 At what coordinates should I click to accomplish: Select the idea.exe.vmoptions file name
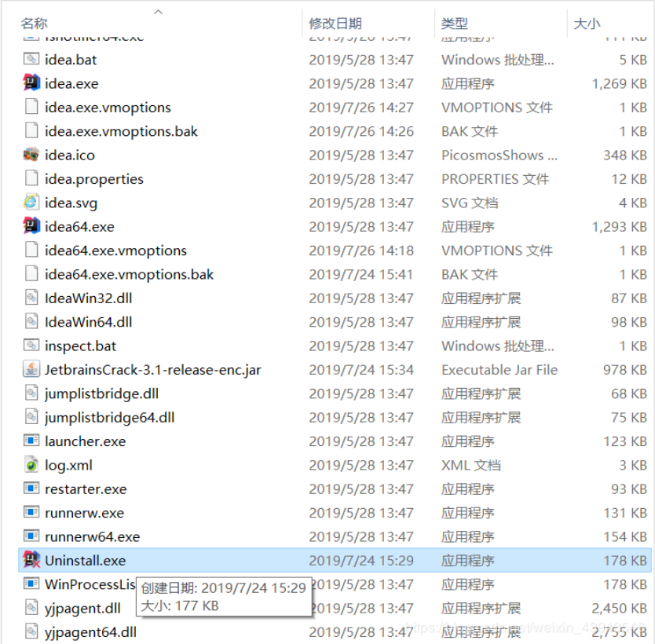[108, 108]
